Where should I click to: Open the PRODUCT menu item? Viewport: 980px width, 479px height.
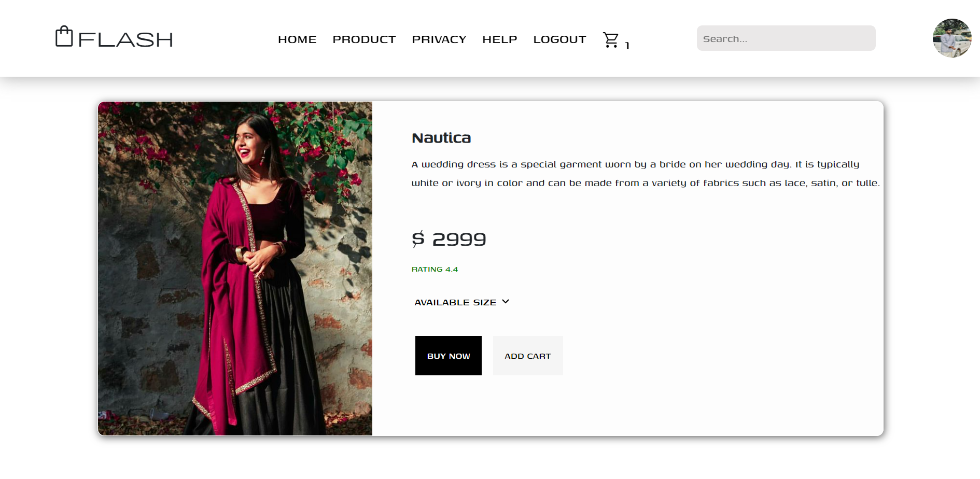[x=364, y=39]
